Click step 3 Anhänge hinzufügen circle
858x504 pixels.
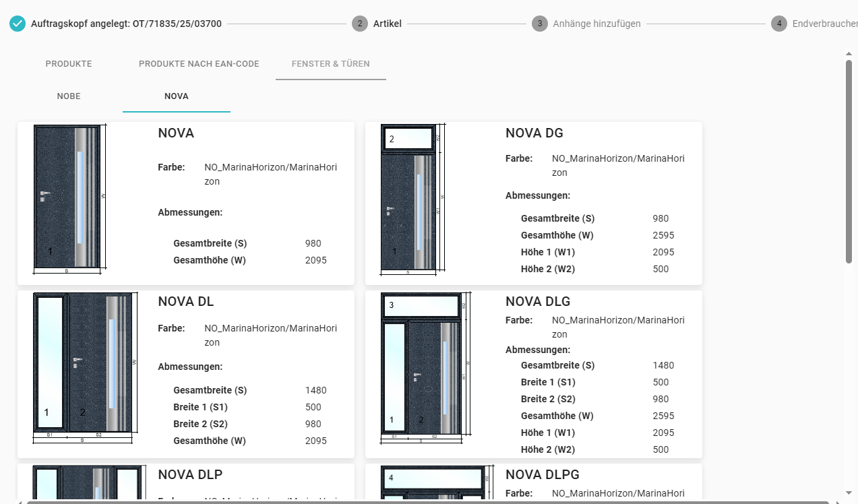point(539,24)
